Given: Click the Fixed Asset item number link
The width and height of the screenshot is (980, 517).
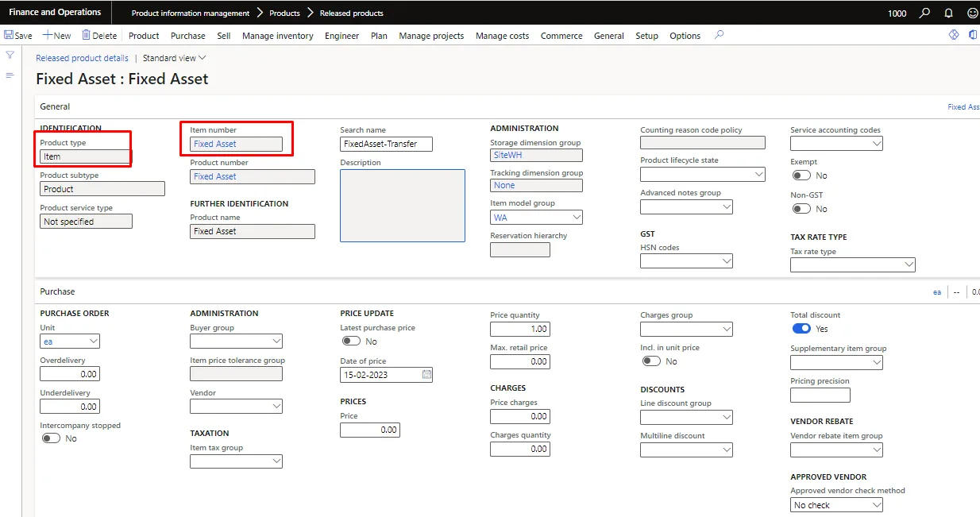Looking at the screenshot, I should (x=215, y=144).
